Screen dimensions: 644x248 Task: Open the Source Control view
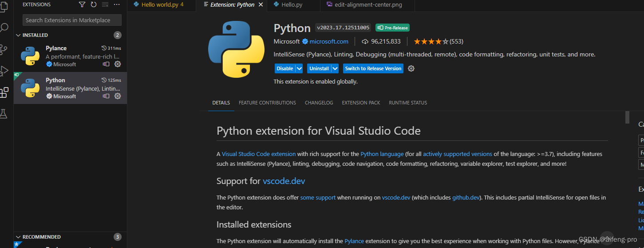point(4,49)
